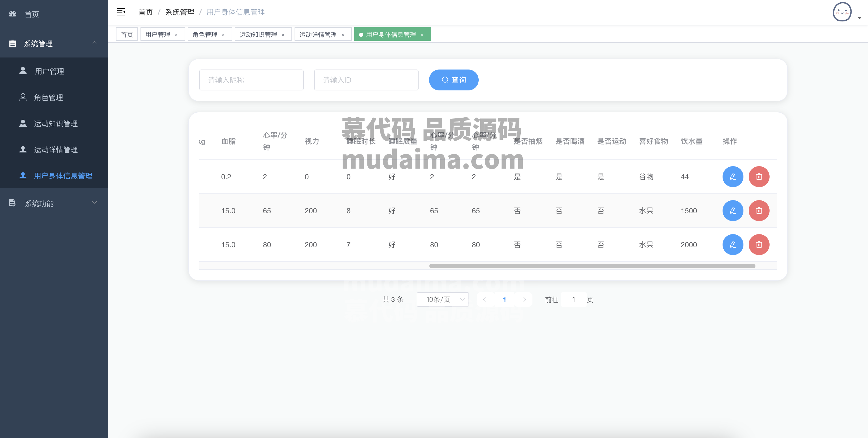Viewport: 868px width, 438px height.
Task: Click the dropdown caret beside the avatar
Action: [860, 18]
